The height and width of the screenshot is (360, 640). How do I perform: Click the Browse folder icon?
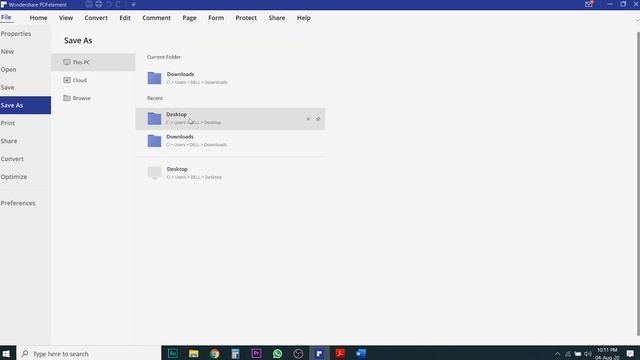tap(67, 98)
